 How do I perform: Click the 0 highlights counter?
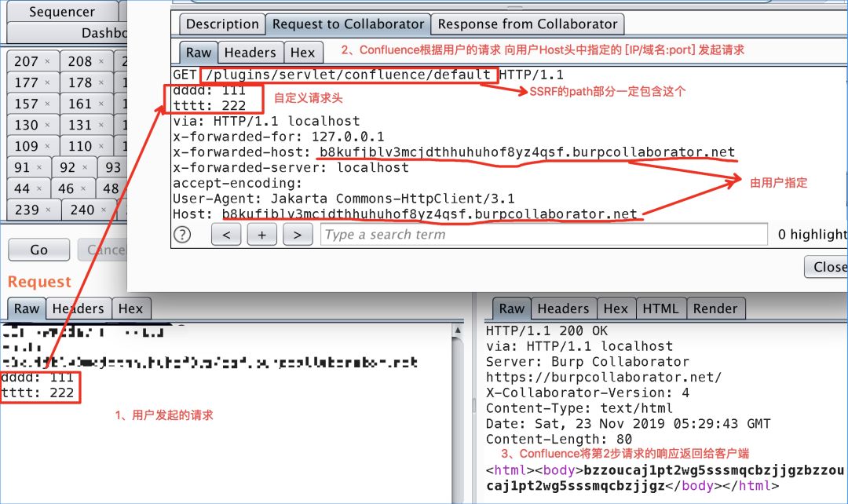pos(813,235)
